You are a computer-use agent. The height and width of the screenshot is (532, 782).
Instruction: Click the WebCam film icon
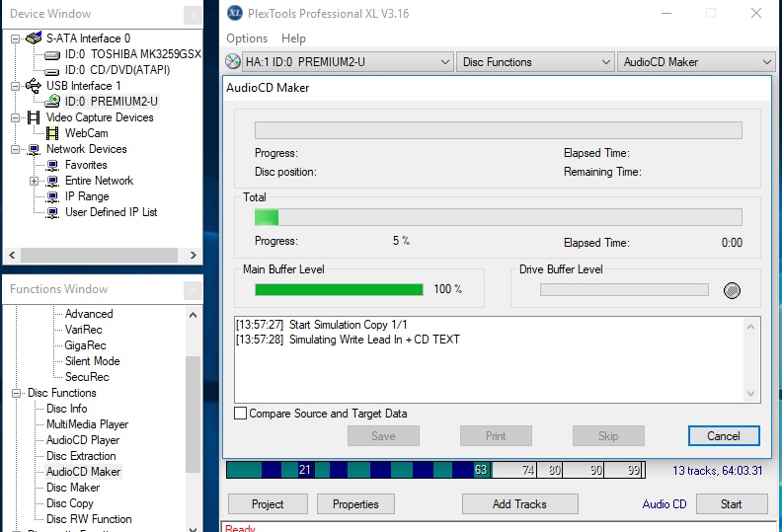click(52, 133)
